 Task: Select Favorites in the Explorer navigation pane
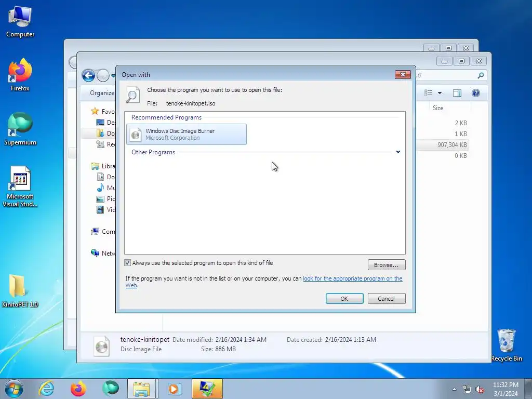[x=103, y=111]
